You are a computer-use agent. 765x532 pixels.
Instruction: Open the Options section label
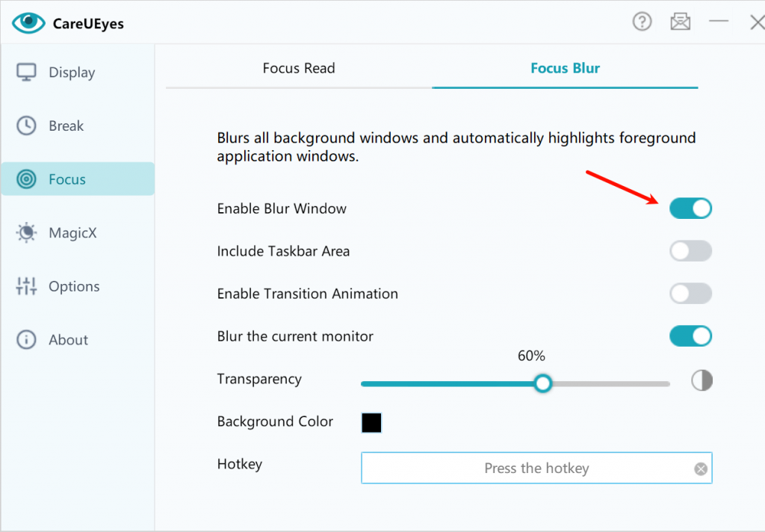point(74,286)
